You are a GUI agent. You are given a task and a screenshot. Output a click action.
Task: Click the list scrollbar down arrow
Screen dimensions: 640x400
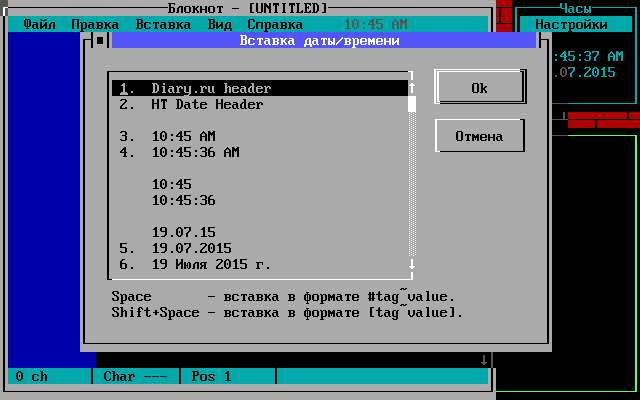coord(412,264)
